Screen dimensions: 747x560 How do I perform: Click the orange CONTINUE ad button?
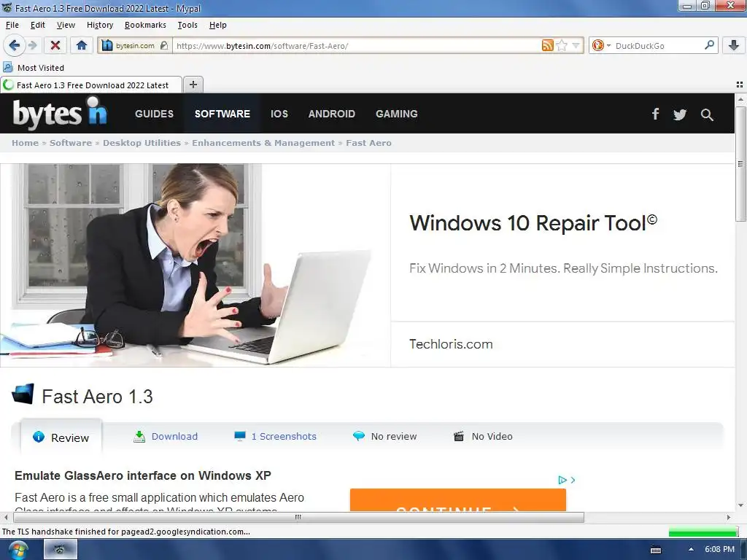tap(458, 500)
